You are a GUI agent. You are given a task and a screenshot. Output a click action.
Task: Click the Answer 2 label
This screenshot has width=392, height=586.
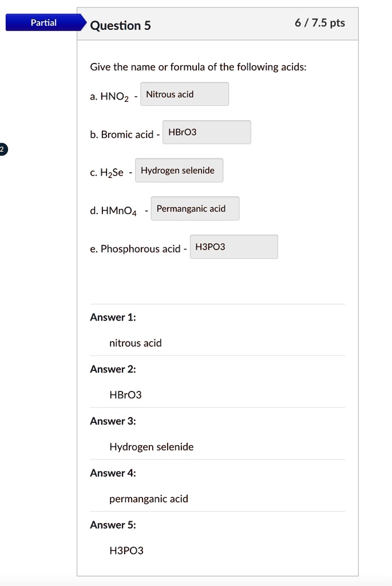point(113,369)
